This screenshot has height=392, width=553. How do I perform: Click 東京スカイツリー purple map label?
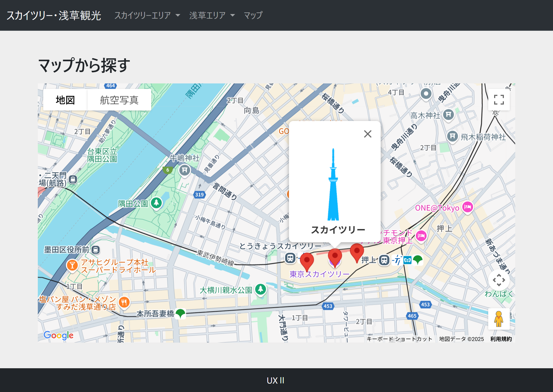(319, 274)
